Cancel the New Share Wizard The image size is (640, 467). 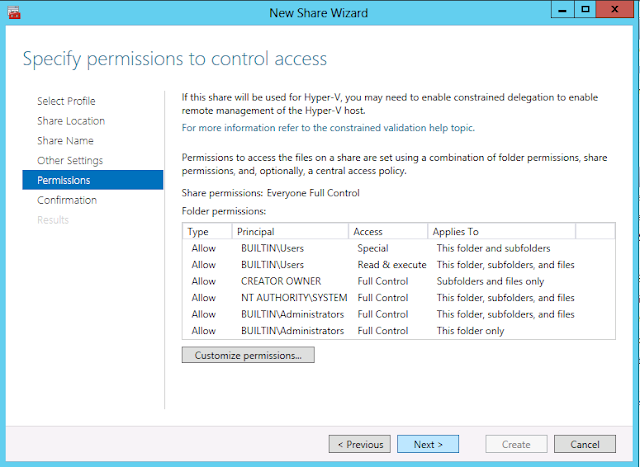(584, 444)
